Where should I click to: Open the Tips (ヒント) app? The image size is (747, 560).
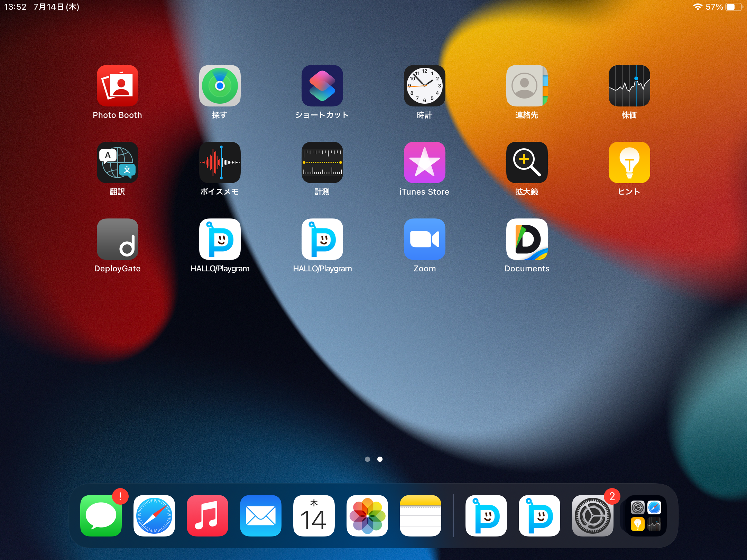pyautogui.click(x=629, y=162)
